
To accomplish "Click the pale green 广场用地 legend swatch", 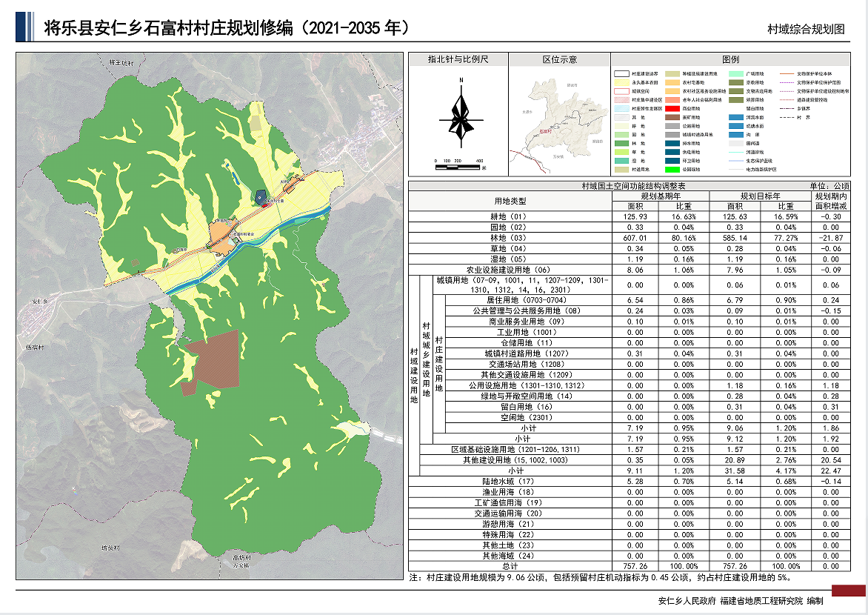I will coord(738,74).
